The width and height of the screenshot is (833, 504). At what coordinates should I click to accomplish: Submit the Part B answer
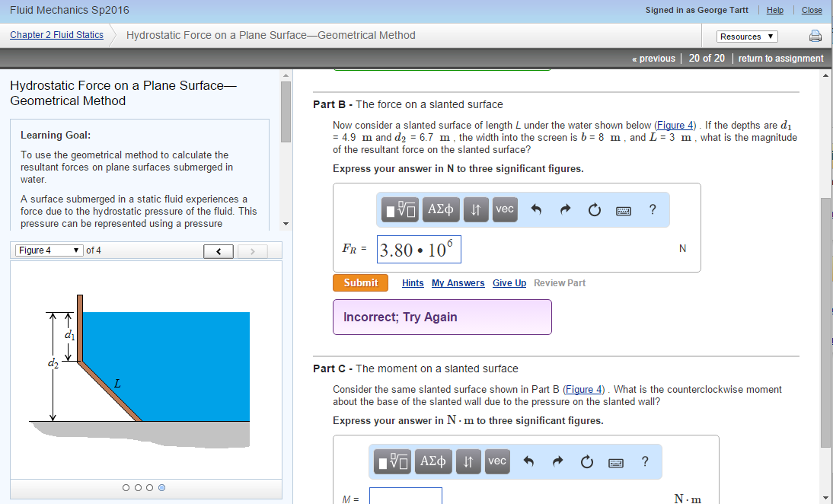pos(360,282)
